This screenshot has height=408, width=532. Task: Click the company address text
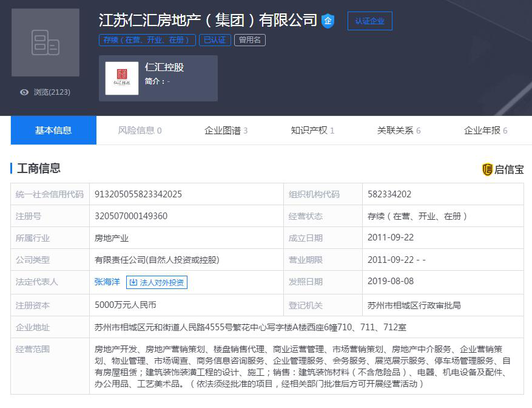pyautogui.click(x=250, y=327)
